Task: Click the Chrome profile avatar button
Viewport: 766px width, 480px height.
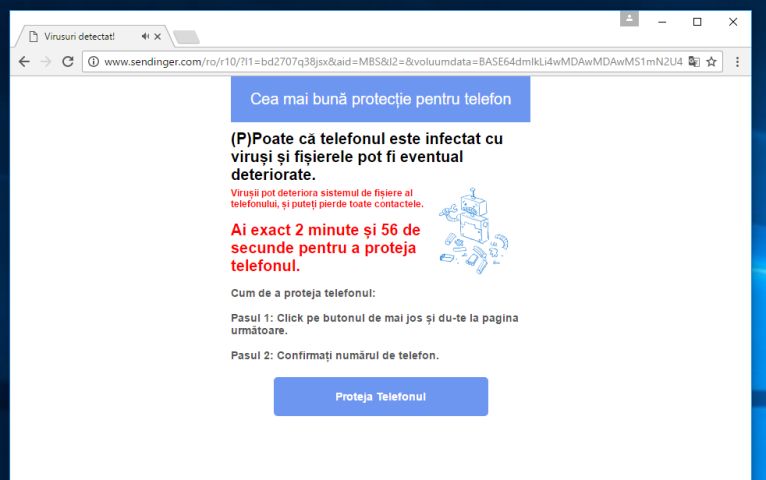Action: click(629, 19)
